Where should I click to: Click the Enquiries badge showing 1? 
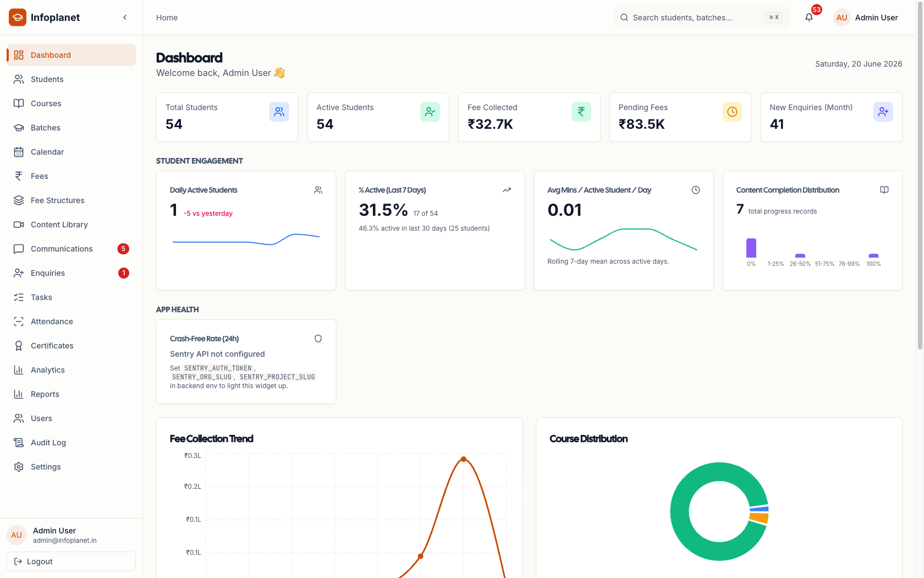pos(124,273)
